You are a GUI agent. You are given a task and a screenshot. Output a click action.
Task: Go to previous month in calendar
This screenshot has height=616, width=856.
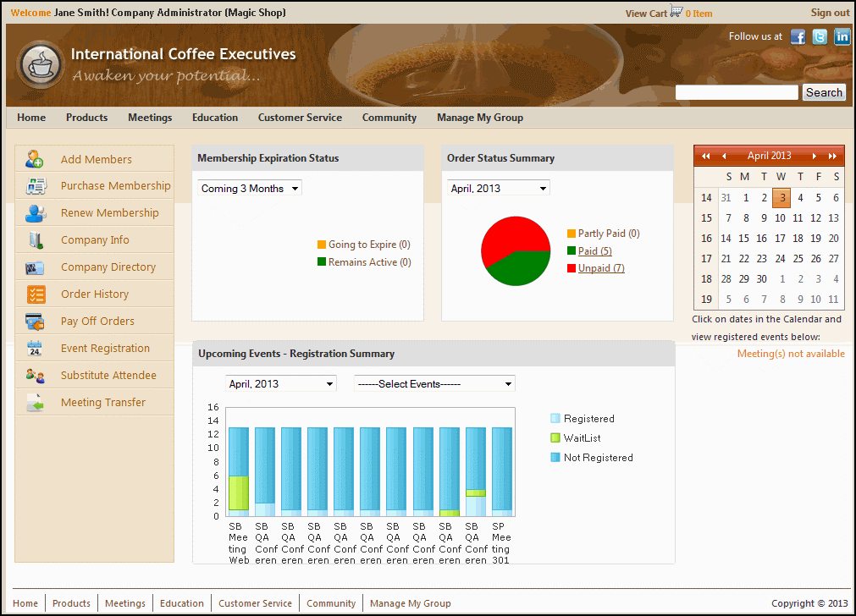[724, 156]
